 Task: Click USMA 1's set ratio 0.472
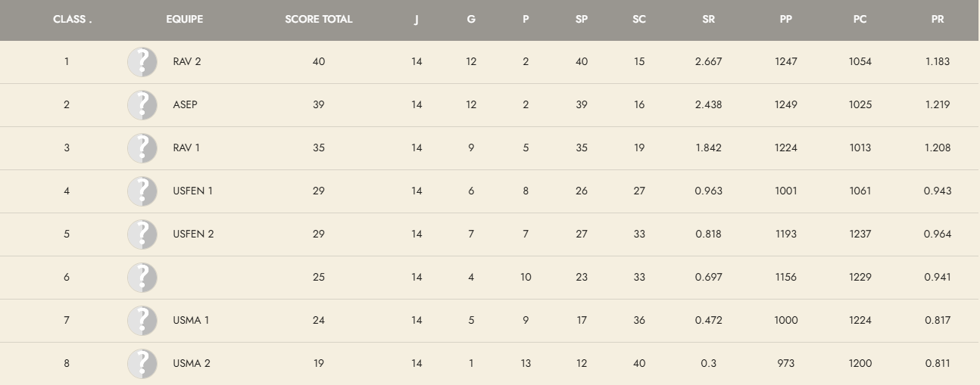coord(708,321)
